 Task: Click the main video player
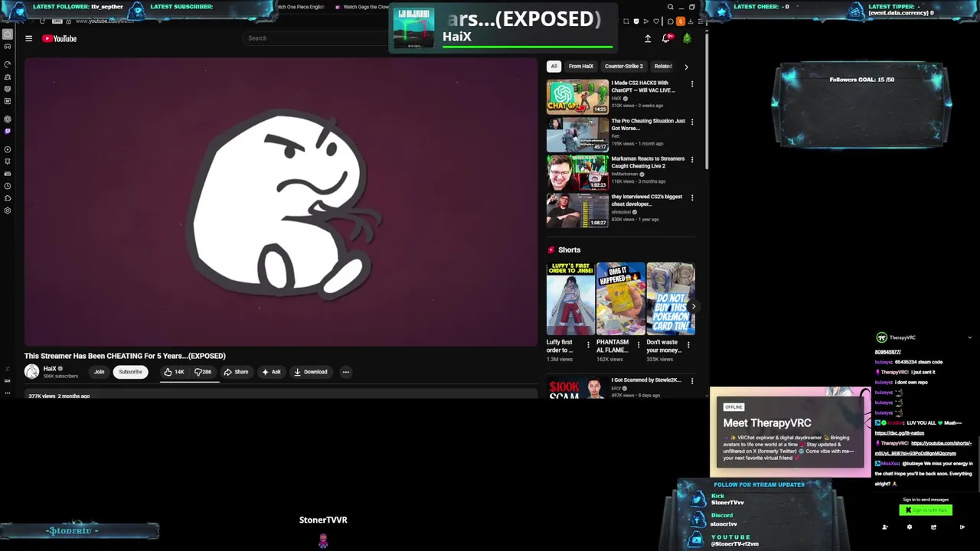[x=281, y=203]
